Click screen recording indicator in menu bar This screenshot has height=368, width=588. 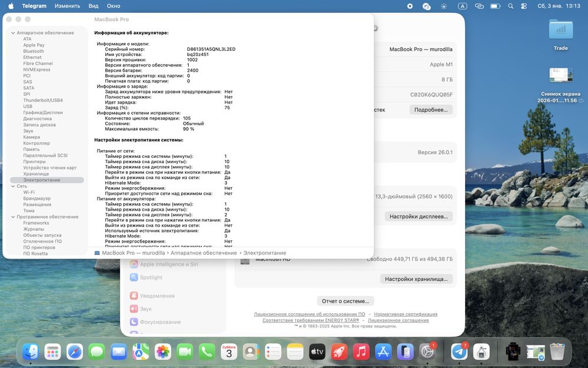coord(410,6)
